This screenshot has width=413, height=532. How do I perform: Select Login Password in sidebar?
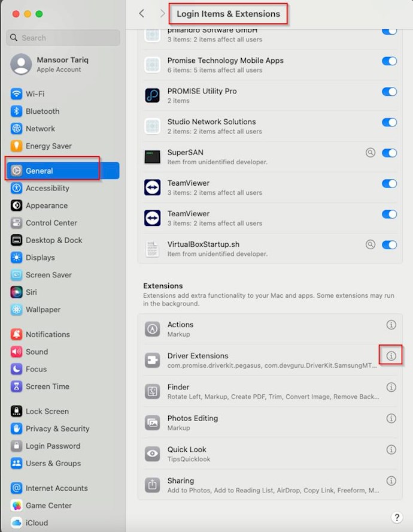click(45, 446)
